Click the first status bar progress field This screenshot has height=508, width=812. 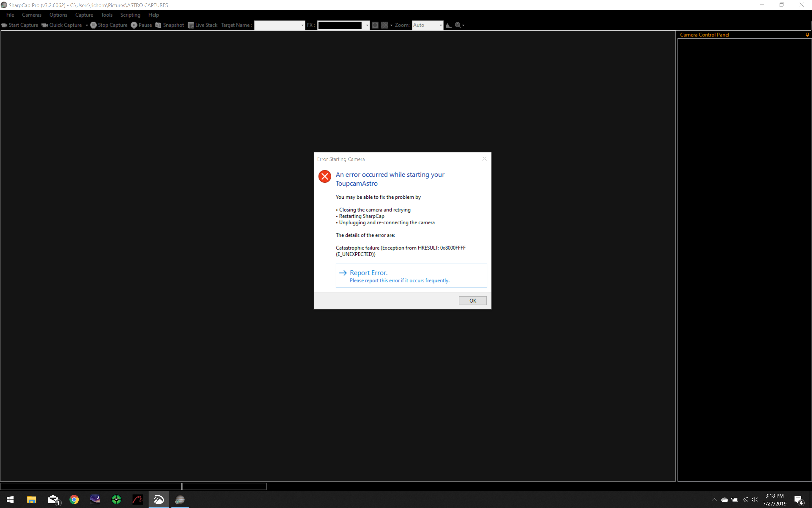point(91,486)
